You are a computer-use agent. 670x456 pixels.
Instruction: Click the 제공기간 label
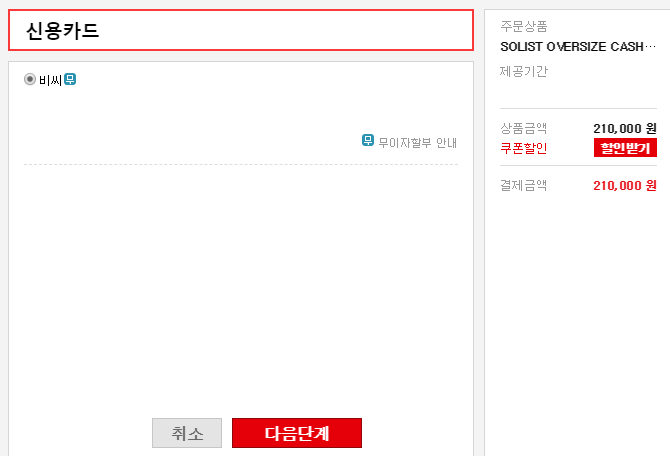pos(524,72)
